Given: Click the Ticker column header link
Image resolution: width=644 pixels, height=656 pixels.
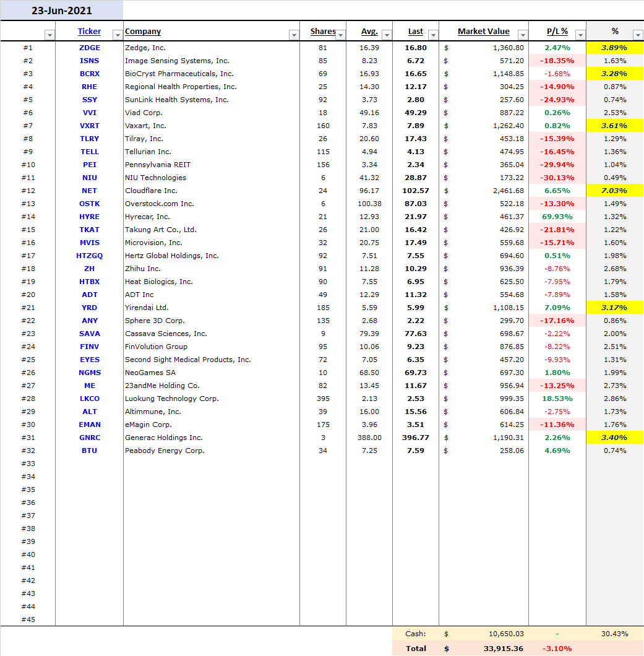Looking at the screenshot, I should click(89, 32).
